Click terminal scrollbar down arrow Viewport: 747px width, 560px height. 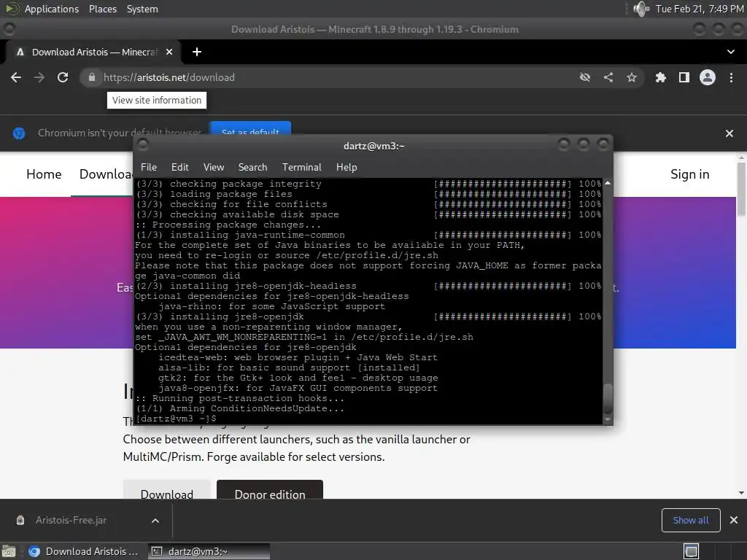tap(608, 419)
